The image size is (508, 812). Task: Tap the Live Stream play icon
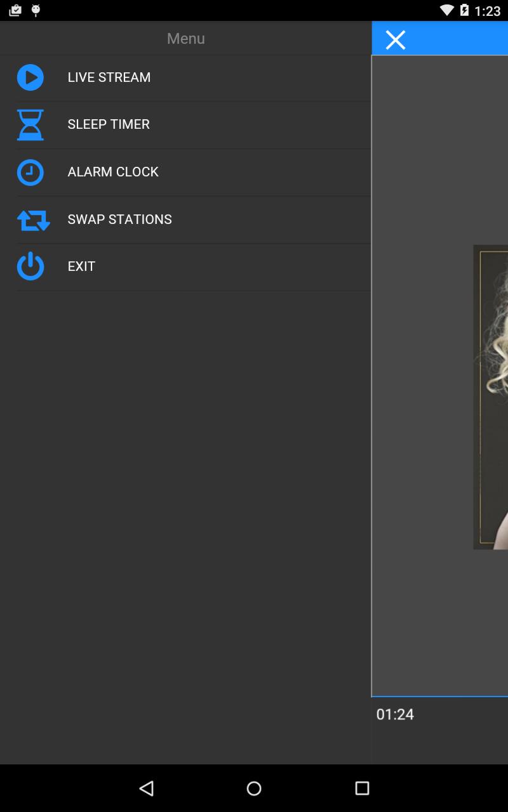point(30,77)
